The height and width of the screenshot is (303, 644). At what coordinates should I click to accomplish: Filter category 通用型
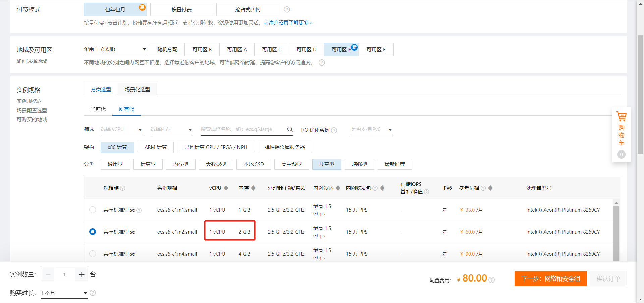point(115,164)
